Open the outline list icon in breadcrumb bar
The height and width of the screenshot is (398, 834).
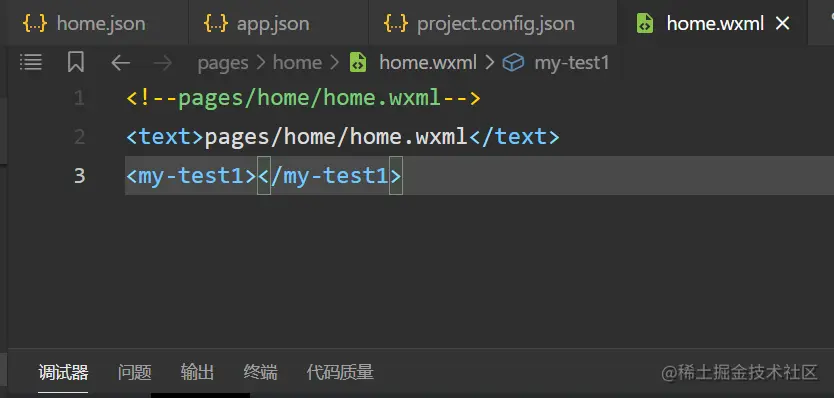tap(31, 62)
